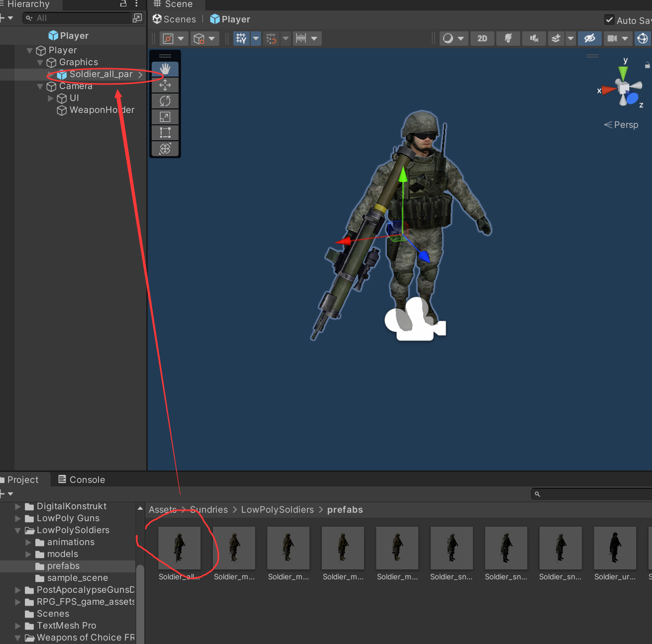The width and height of the screenshot is (652, 644).
Task: Switch to the Console tab
Action: coord(82,480)
